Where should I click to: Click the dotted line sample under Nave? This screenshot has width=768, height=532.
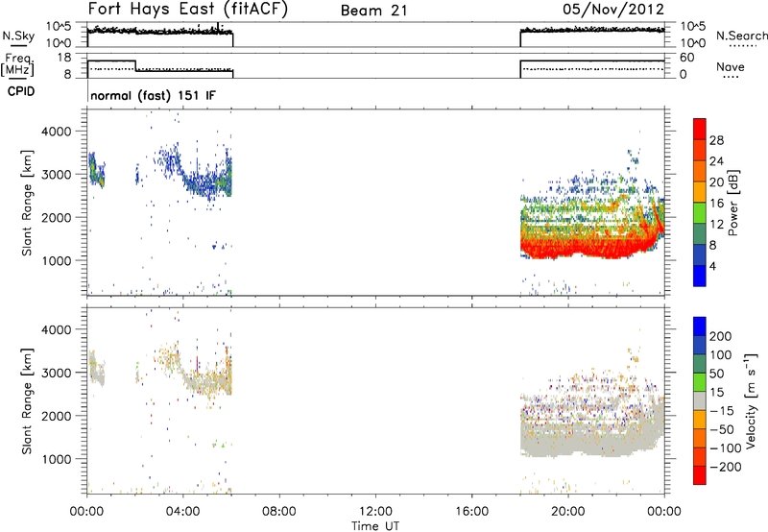click(x=731, y=78)
